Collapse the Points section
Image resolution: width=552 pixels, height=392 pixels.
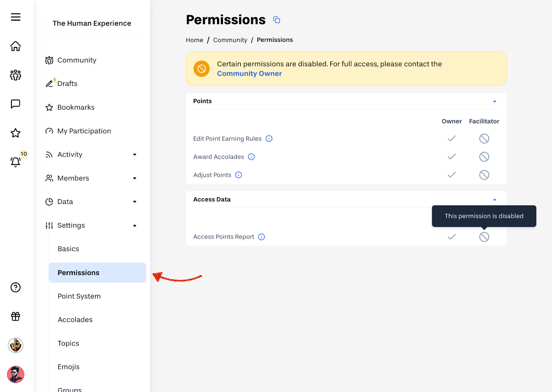click(x=495, y=101)
